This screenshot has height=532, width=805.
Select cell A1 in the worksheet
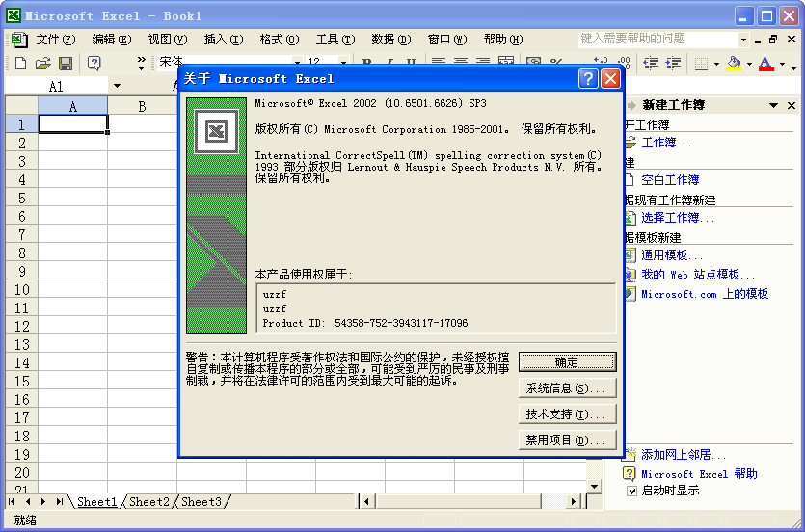coord(73,124)
